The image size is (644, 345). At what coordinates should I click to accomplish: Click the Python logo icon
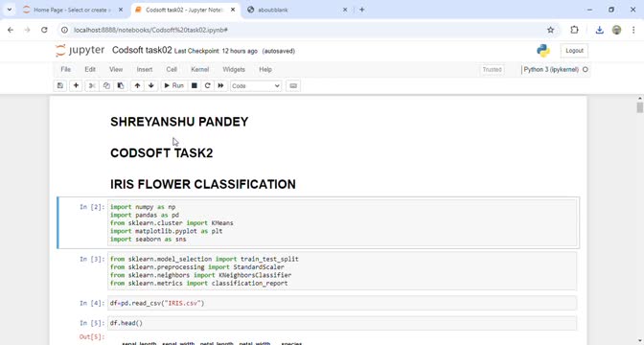pyautogui.click(x=543, y=51)
